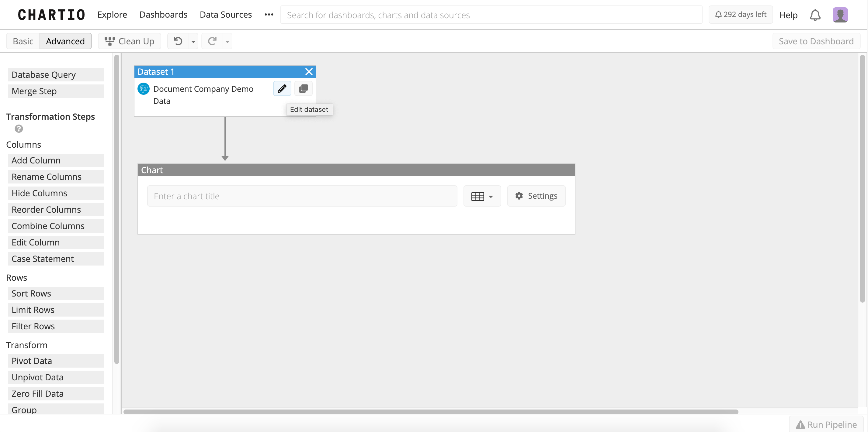
Task: Select Combine Columns step
Action: pos(56,226)
